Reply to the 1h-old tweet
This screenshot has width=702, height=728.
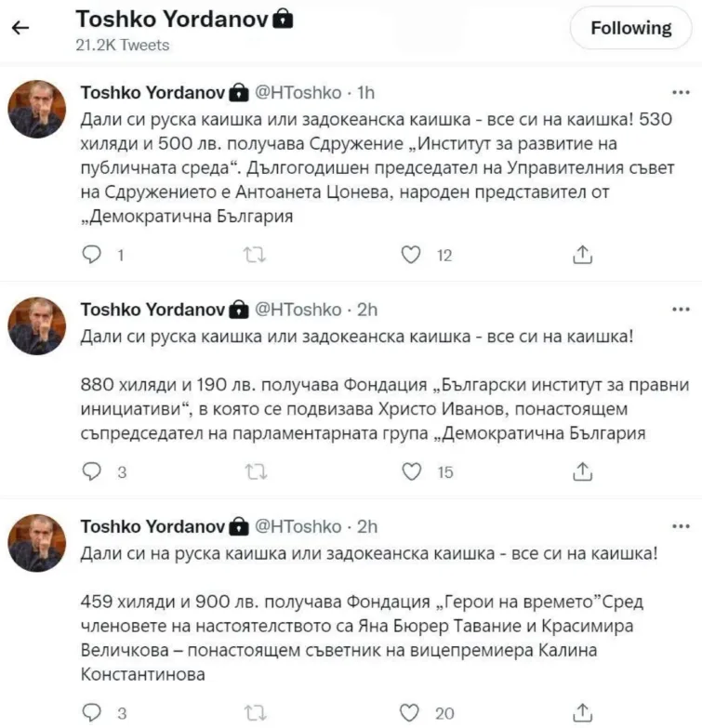click(x=92, y=255)
